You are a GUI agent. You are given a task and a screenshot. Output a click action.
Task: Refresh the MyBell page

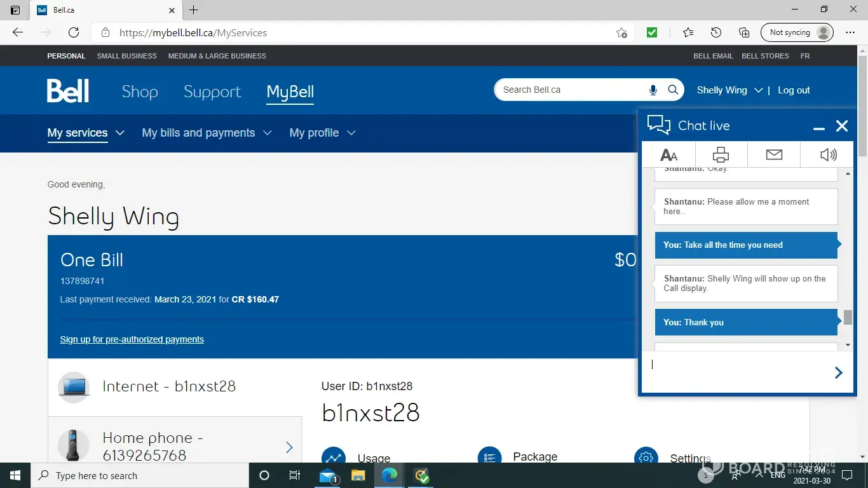click(x=74, y=32)
